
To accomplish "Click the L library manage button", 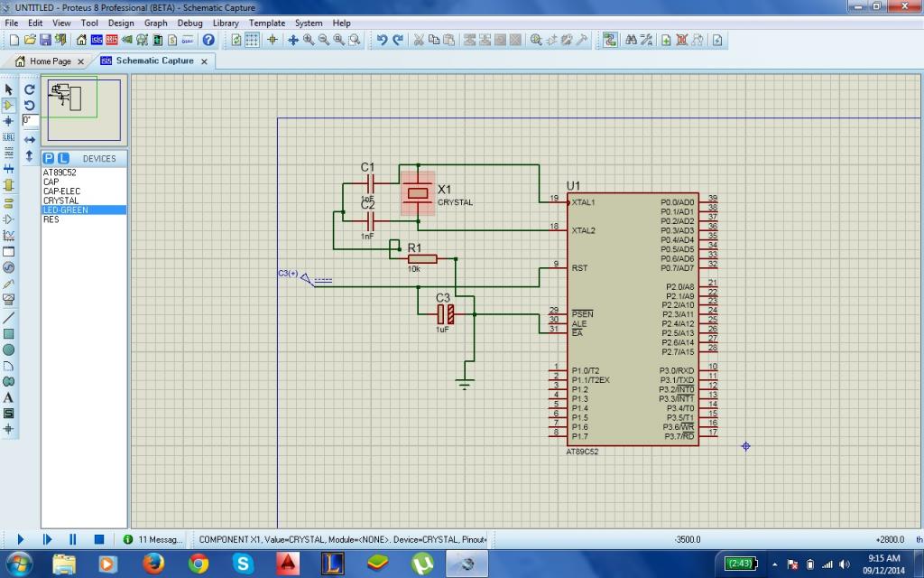I will [x=63, y=158].
